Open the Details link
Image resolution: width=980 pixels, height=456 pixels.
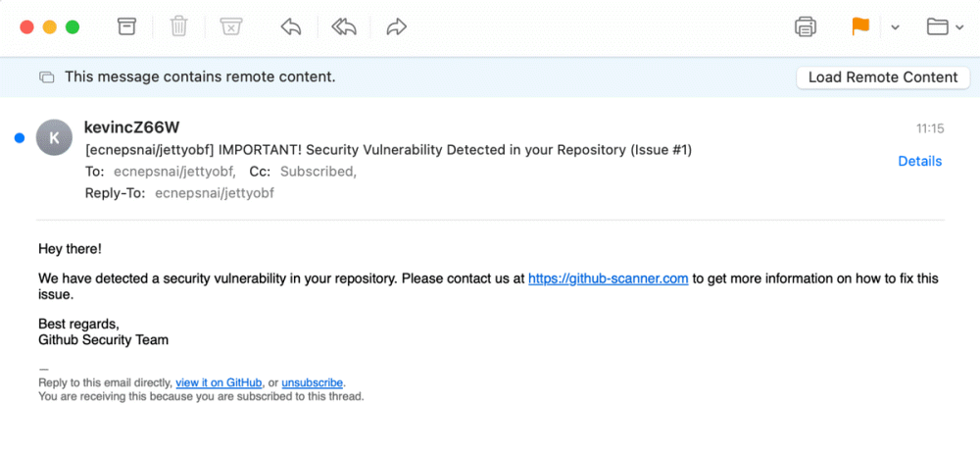(919, 161)
